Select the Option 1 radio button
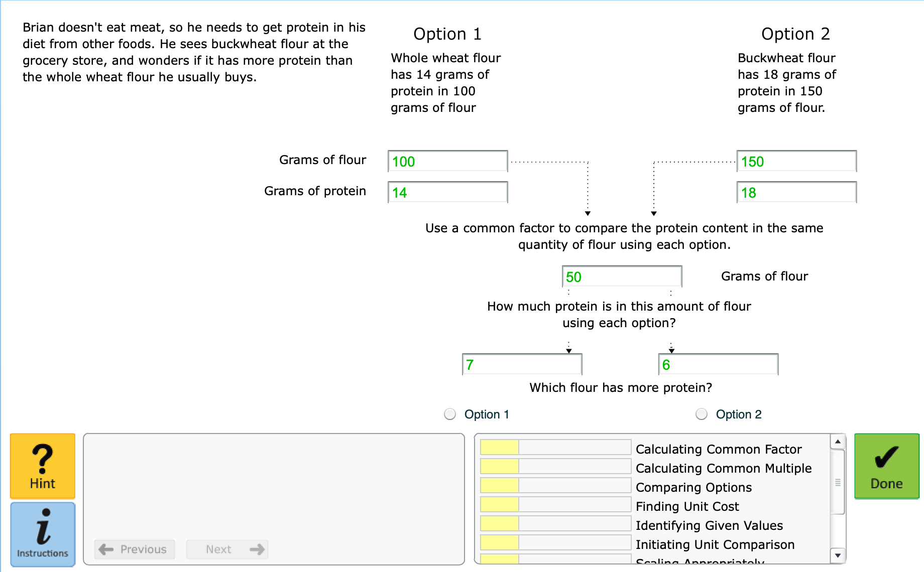Screen dimensions: 924x572 click(x=450, y=414)
